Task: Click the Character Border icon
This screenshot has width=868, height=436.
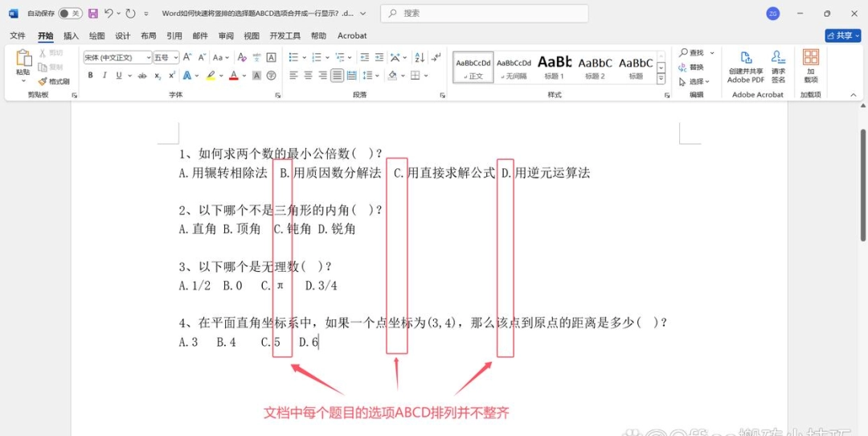Action: (272, 57)
